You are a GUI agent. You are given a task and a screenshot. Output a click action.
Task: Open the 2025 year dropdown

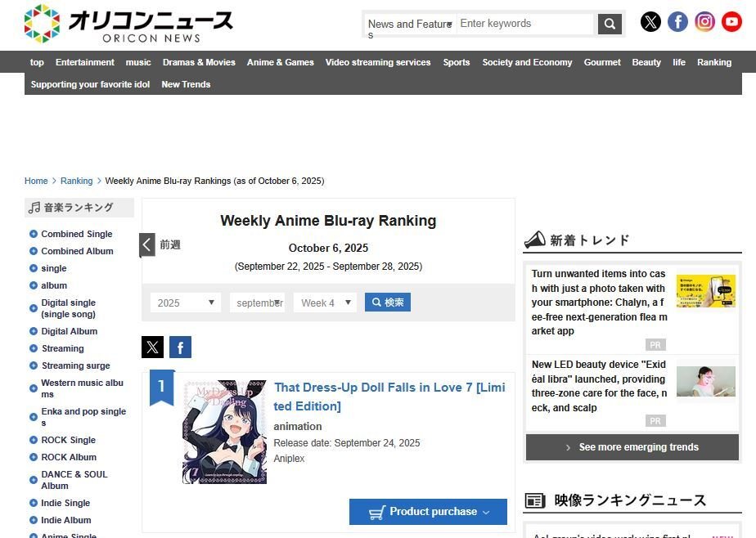[x=186, y=303]
